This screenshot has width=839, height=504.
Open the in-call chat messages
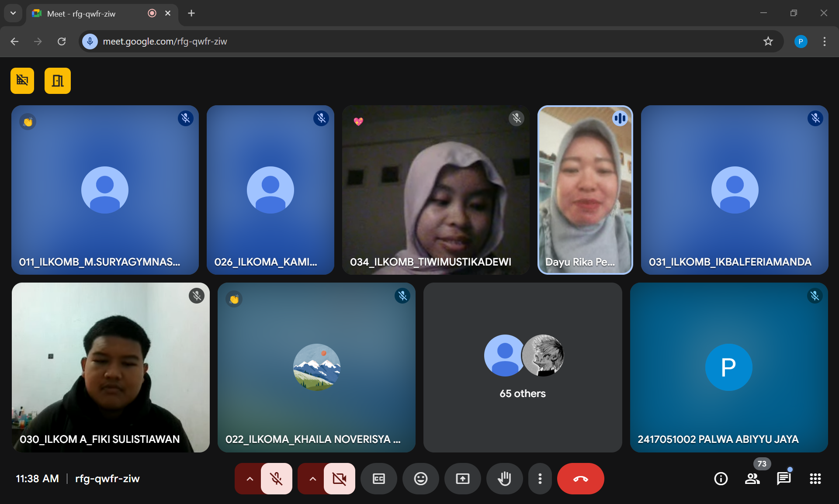coord(784,479)
